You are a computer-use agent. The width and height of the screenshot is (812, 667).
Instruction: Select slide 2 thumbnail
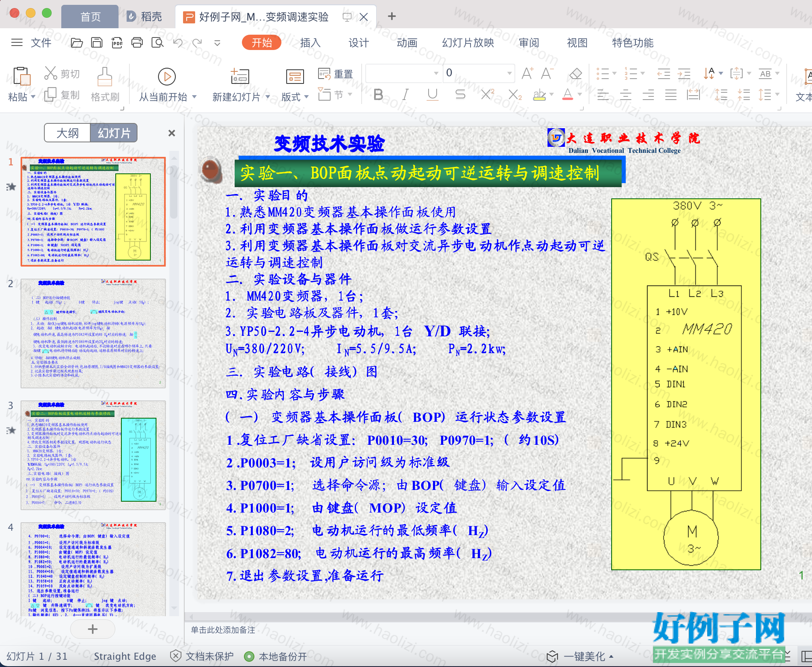[93, 333]
